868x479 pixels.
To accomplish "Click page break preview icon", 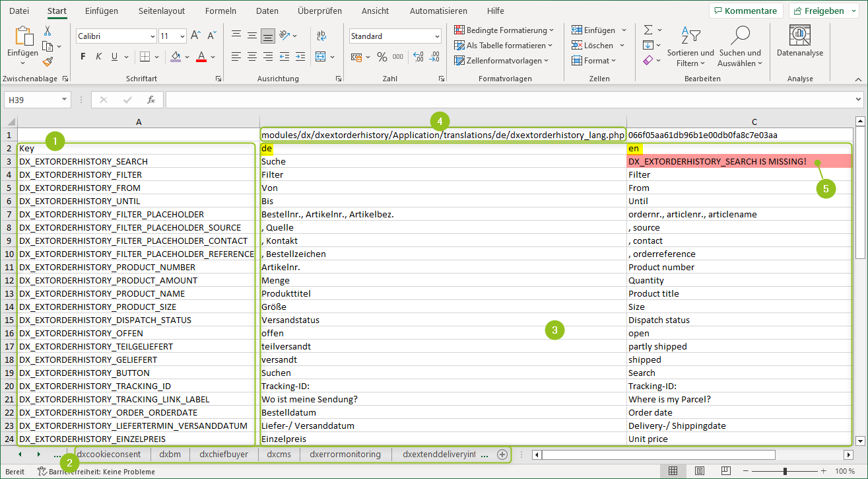I will [725, 471].
